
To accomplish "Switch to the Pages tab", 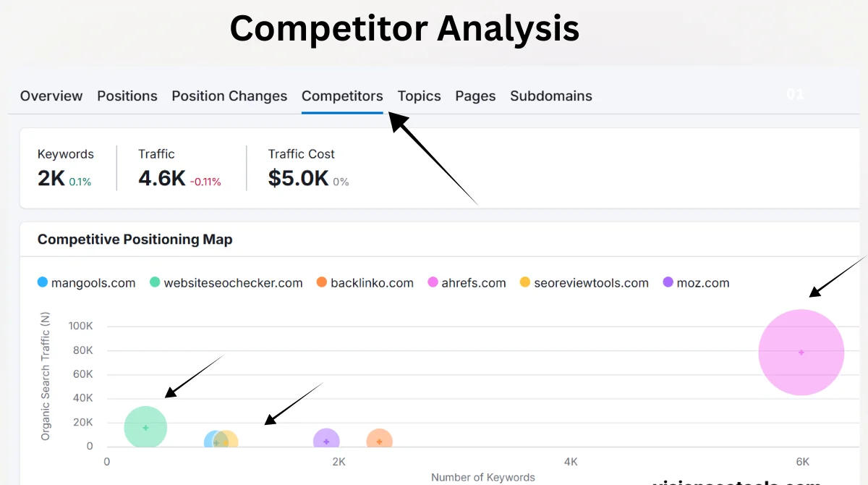I will (x=475, y=96).
